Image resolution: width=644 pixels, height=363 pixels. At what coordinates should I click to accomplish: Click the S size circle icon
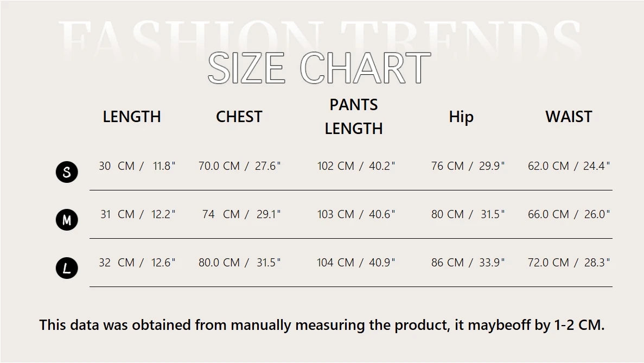click(67, 171)
